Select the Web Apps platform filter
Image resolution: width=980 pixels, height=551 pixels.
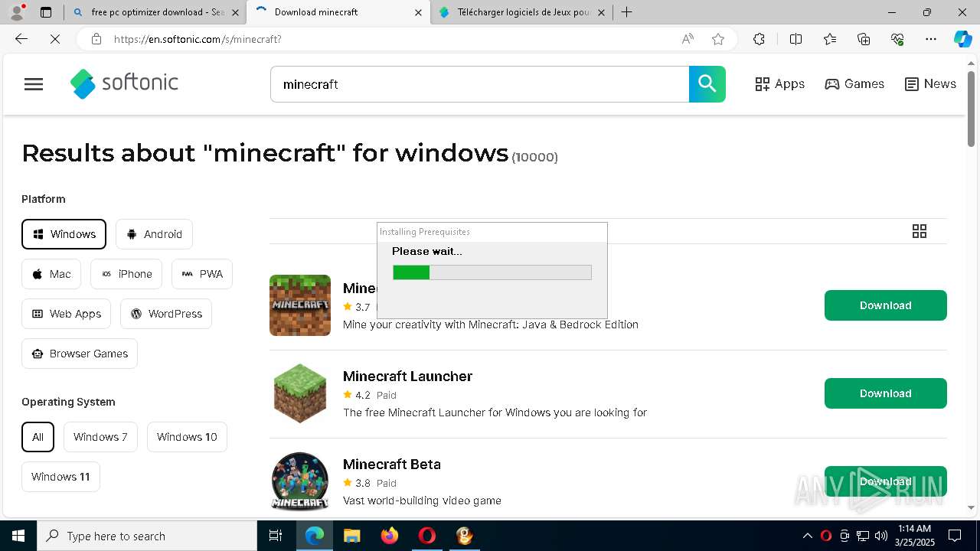pos(66,314)
